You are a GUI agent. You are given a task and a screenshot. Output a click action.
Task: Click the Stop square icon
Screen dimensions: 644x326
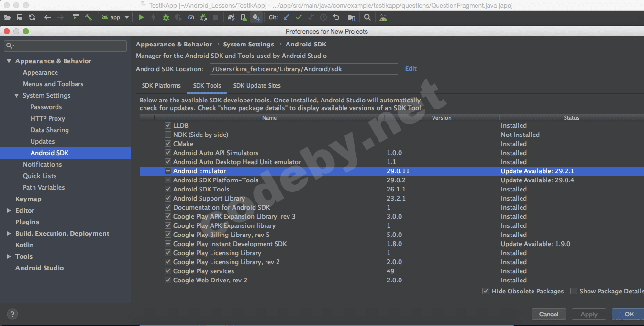216,17
